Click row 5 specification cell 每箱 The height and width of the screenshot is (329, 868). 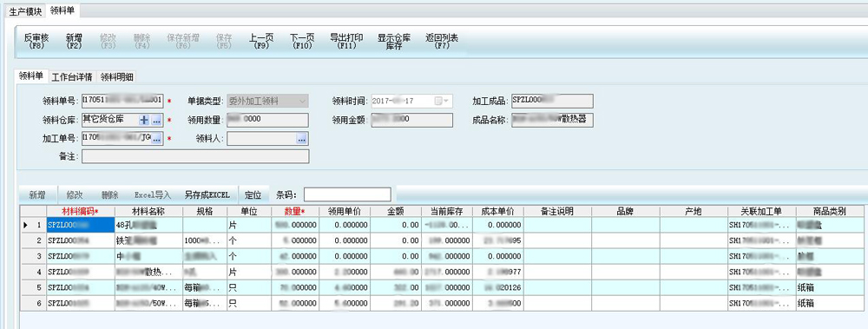coord(204,288)
